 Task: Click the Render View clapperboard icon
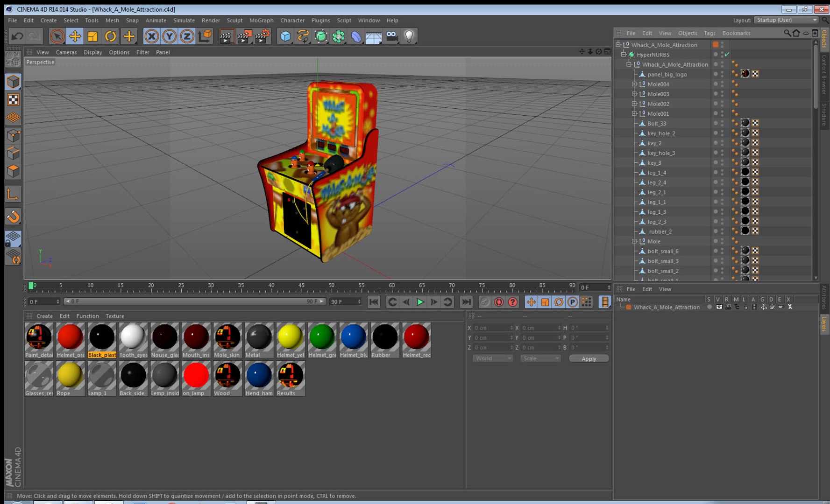[x=227, y=36]
